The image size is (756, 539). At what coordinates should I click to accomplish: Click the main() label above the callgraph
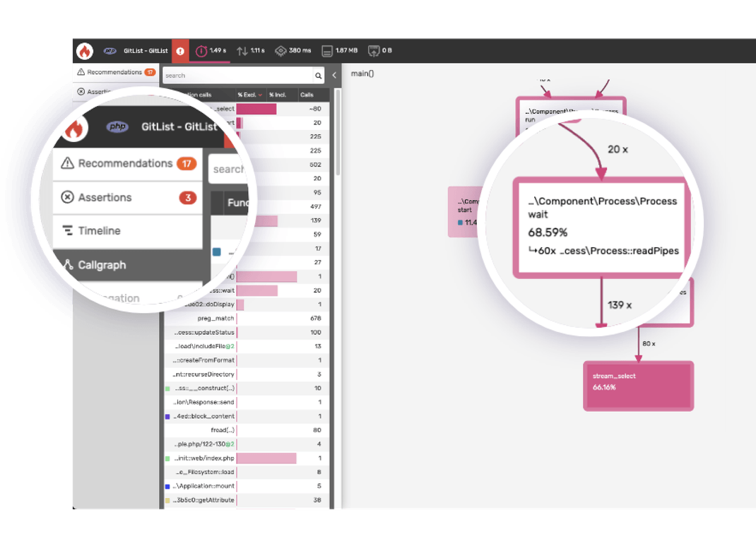tap(362, 73)
